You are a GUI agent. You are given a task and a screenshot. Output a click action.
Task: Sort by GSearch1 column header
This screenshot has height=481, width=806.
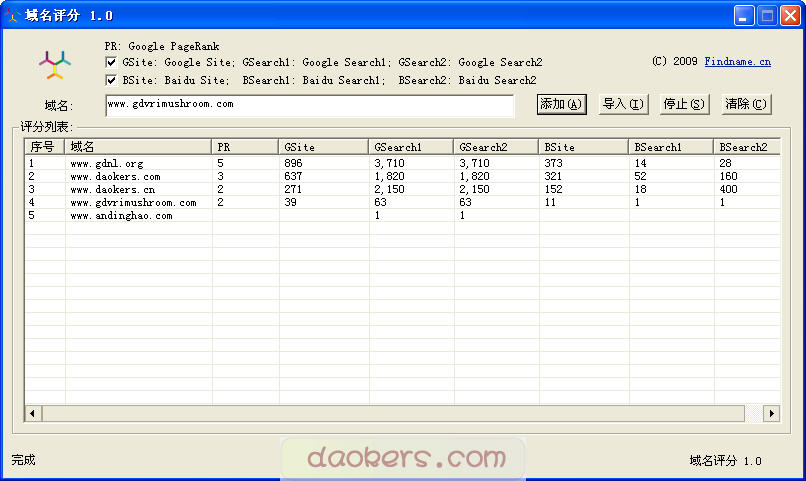pos(411,147)
